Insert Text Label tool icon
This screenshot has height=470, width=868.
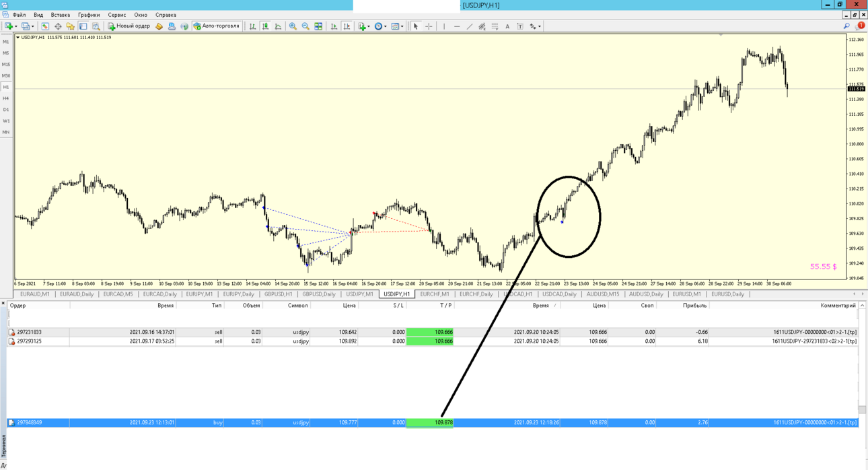tap(520, 26)
